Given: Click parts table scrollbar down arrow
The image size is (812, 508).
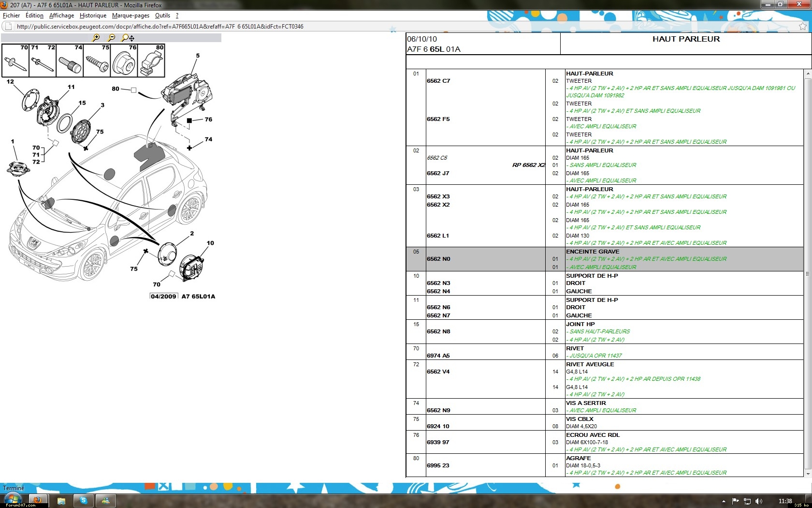Looking at the screenshot, I should [x=808, y=474].
